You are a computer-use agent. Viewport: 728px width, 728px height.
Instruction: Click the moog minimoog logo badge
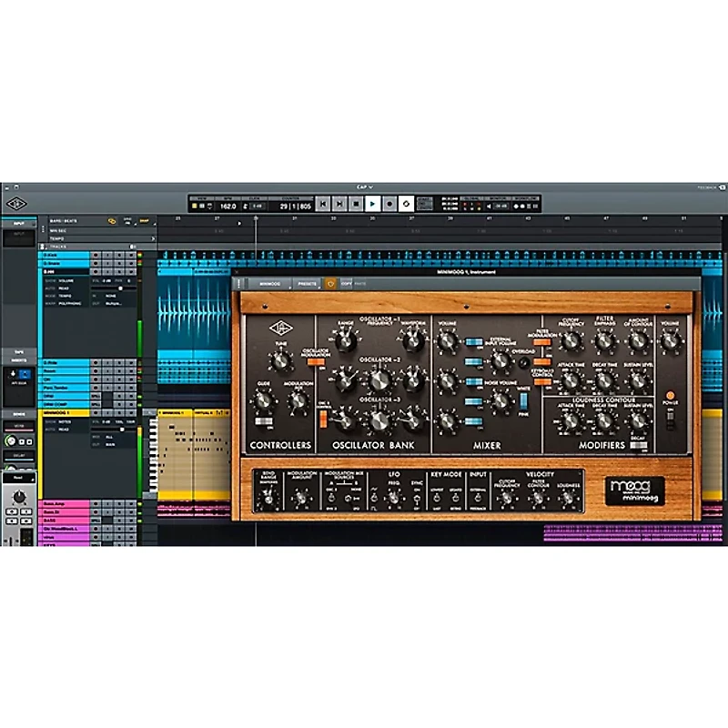634,491
